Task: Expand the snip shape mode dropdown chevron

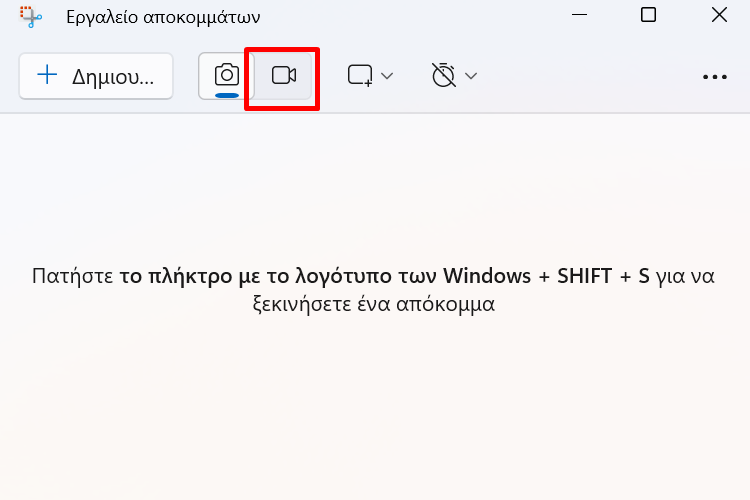Action: [387, 76]
